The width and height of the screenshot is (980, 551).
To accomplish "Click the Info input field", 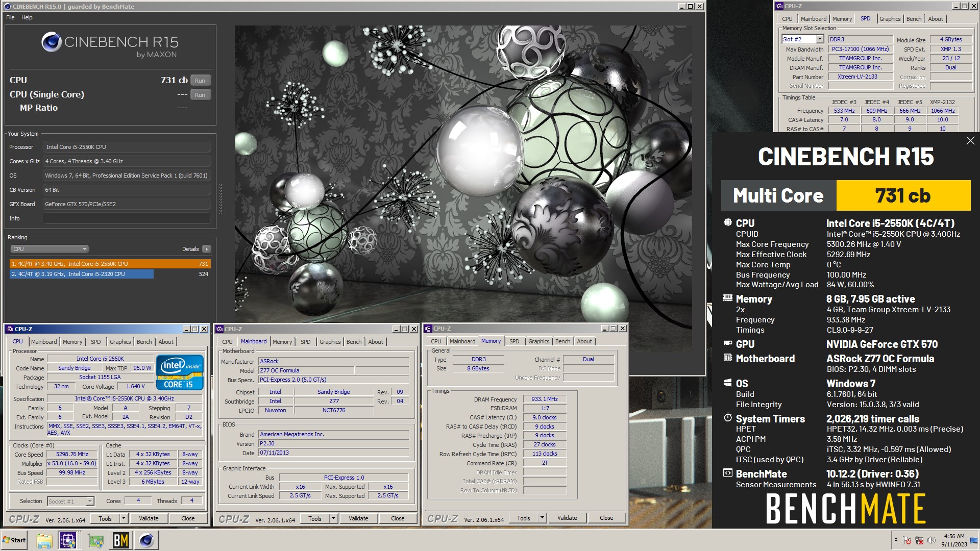I will click(127, 218).
